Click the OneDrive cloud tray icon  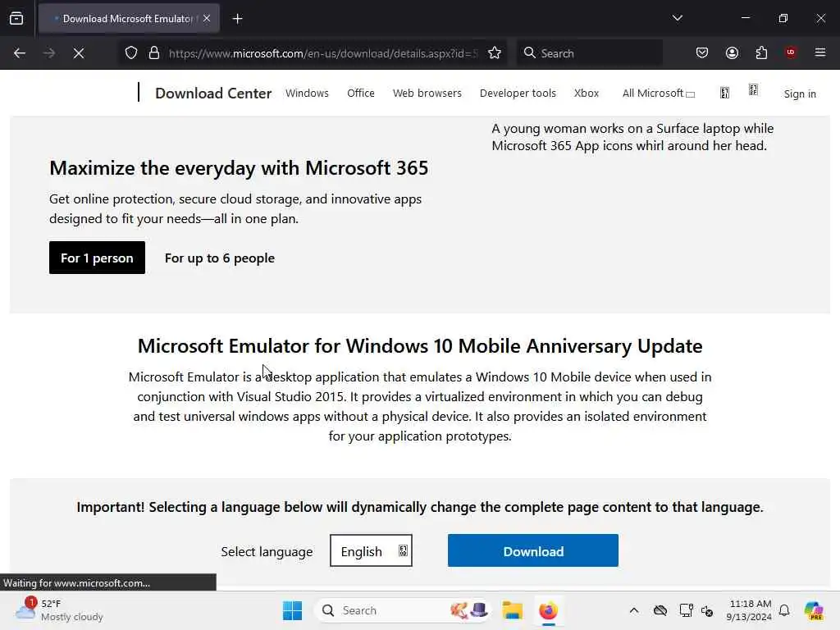pyautogui.click(x=660, y=610)
